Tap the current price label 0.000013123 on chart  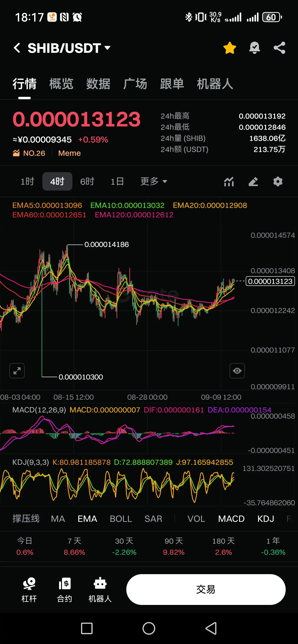tap(270, 281)
